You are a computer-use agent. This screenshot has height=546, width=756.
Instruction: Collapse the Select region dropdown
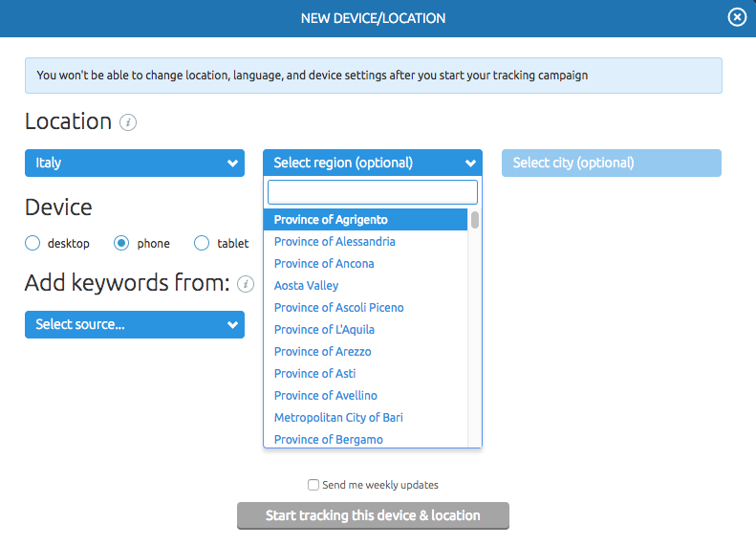pyautogui.click(x=373, y=163)
